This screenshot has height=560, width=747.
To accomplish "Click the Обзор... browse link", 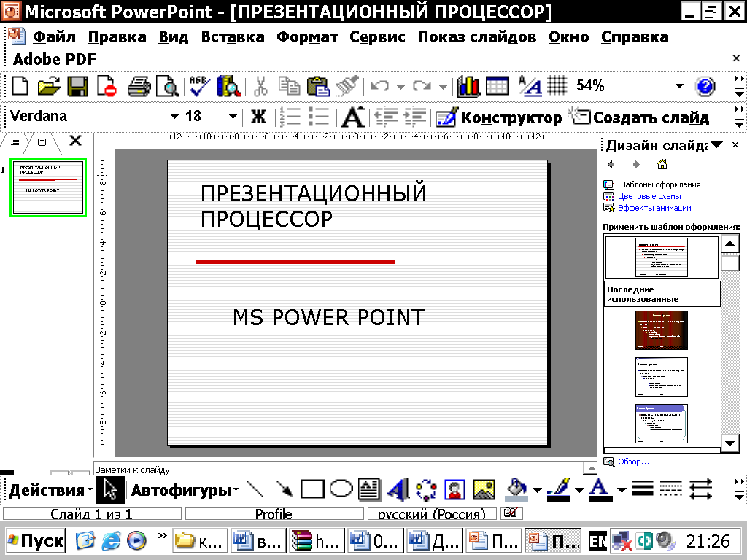I will coord(633,462).
